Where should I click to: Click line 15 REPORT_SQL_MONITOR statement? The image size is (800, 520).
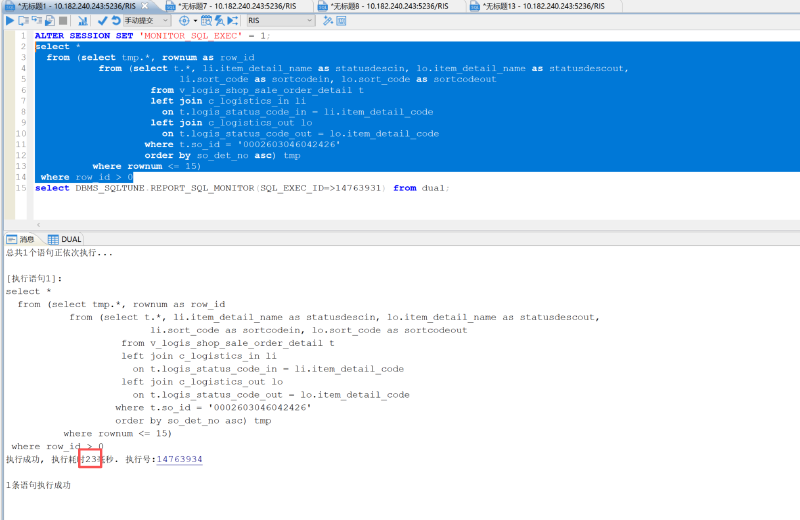(242, 188)
